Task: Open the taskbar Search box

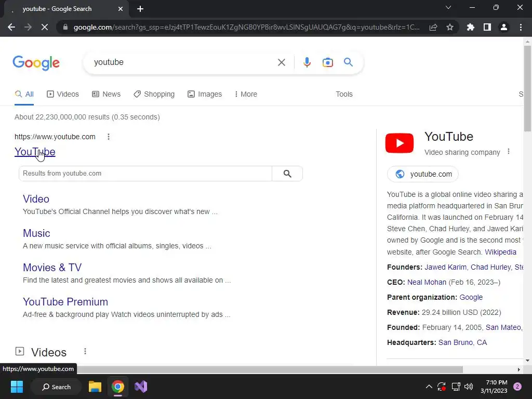Action: point(56,387)
